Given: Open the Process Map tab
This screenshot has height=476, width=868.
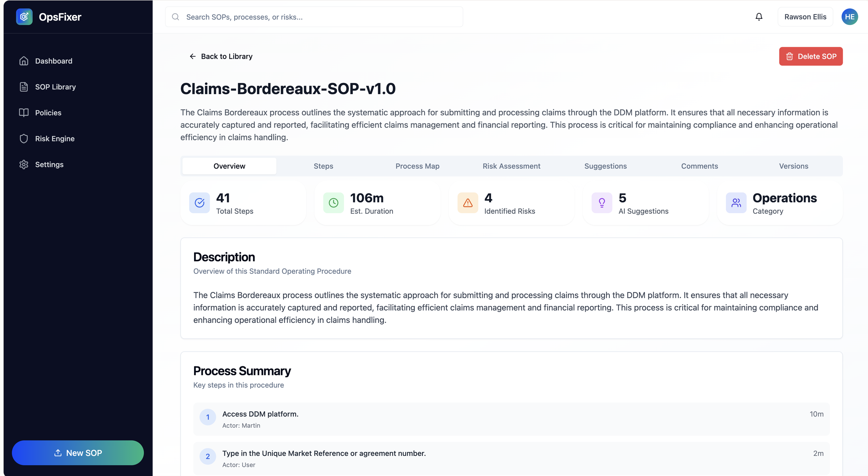Looking at the screenshot, I should click(x=417, y=166).
